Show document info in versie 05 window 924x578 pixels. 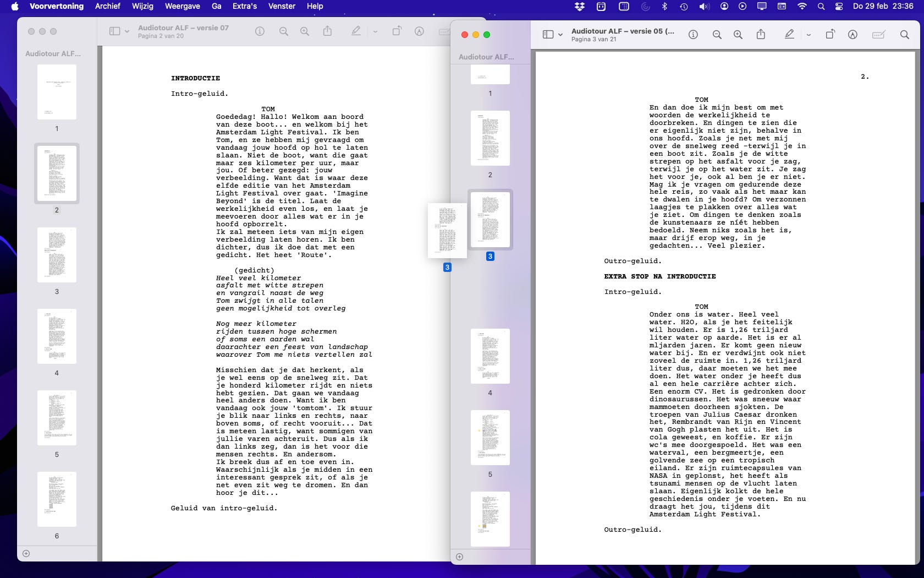[x=693, y=35]
